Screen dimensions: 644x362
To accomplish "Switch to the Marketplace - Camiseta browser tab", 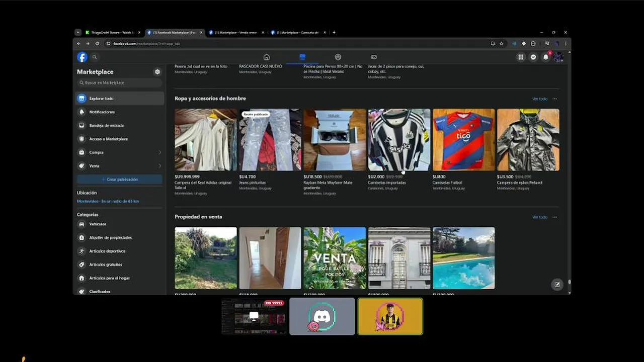I will [298, 33].
